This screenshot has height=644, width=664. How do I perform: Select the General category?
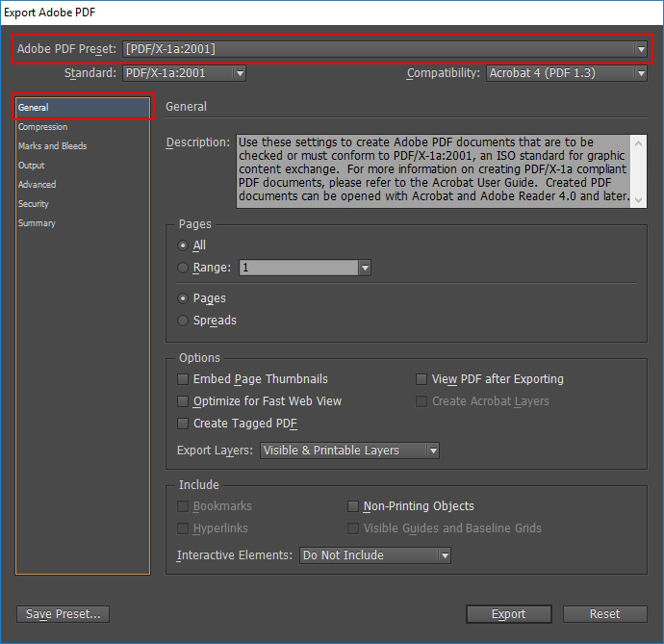coord(83,108)
